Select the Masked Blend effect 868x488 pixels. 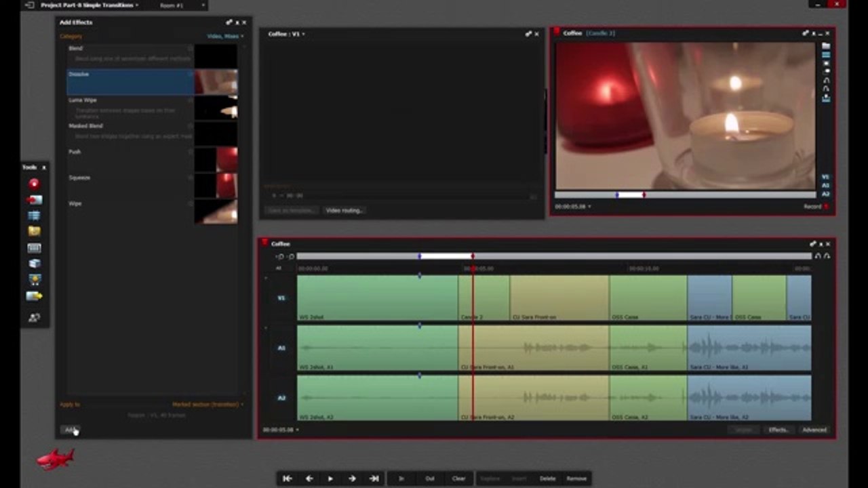pyautogui.click(x=130, y=133)
